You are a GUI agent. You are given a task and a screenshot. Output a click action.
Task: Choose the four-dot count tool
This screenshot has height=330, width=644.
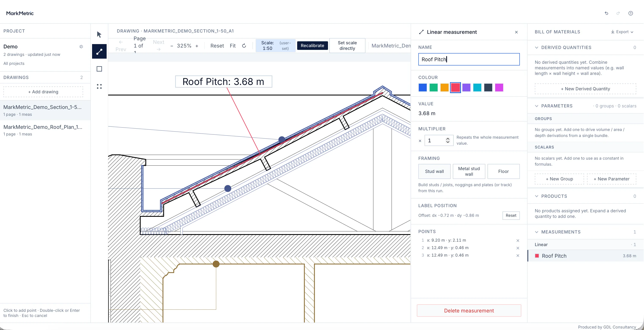[99, 86]
